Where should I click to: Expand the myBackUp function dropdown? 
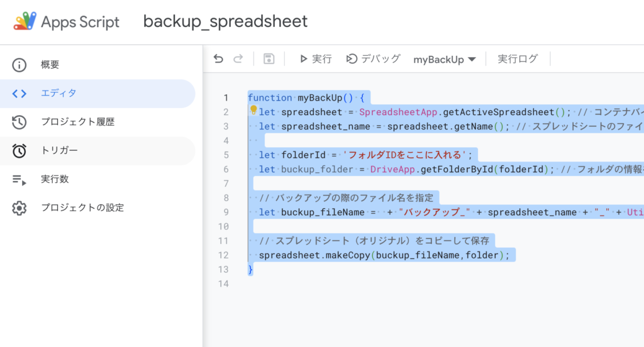[445, 60]
